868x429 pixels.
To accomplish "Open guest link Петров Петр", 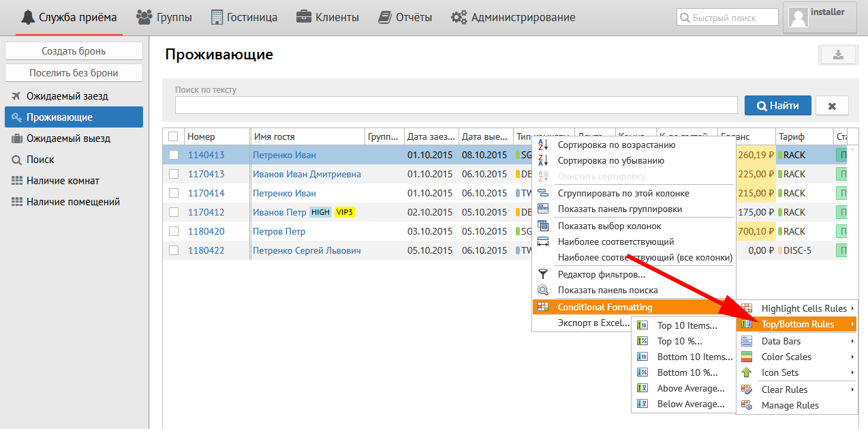I will tap(279, 231).
